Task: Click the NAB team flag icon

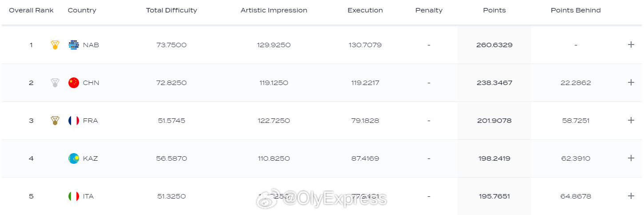Action: pos(74,45)
